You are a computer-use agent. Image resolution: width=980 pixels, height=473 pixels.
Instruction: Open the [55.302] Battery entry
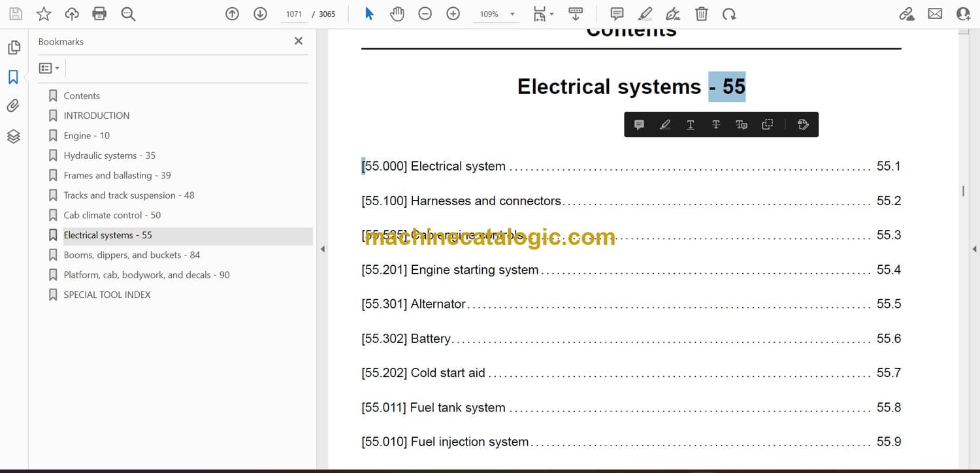631,339
